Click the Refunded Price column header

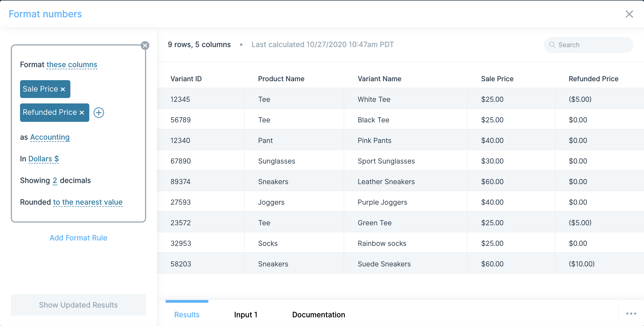(x=593, y=79)
